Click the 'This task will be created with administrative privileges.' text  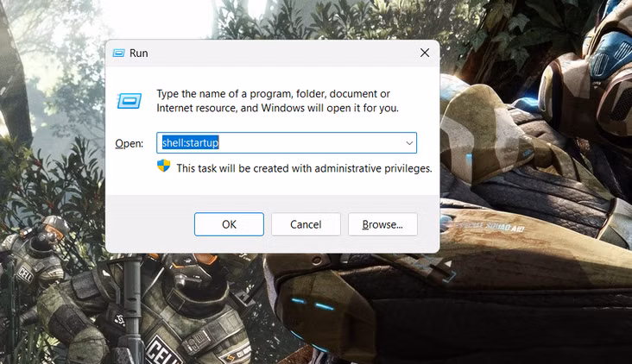pyautogui.click(x=304, y=168)
